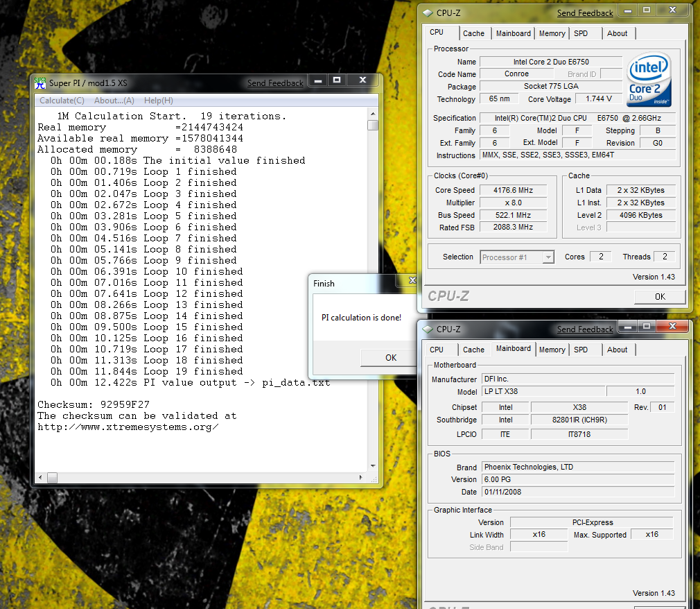The height and width of the screenshot is (609, 700).
Task: Maximize the Super PI window
Action: 337,80
